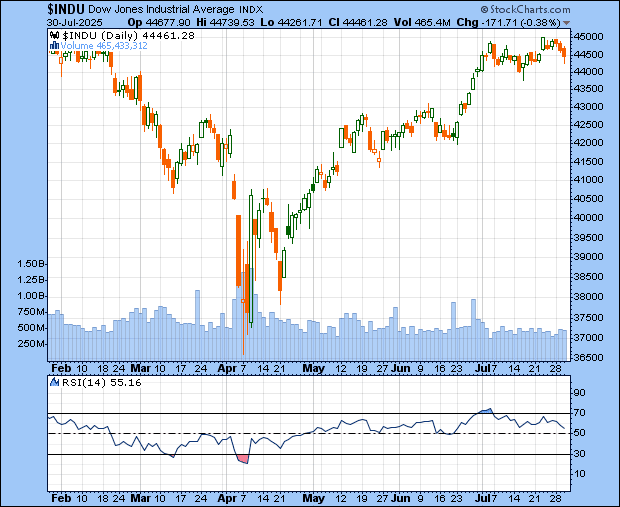The image size is (620, 507).
Task: Click the 42000 price axis label
Action: 589,142
